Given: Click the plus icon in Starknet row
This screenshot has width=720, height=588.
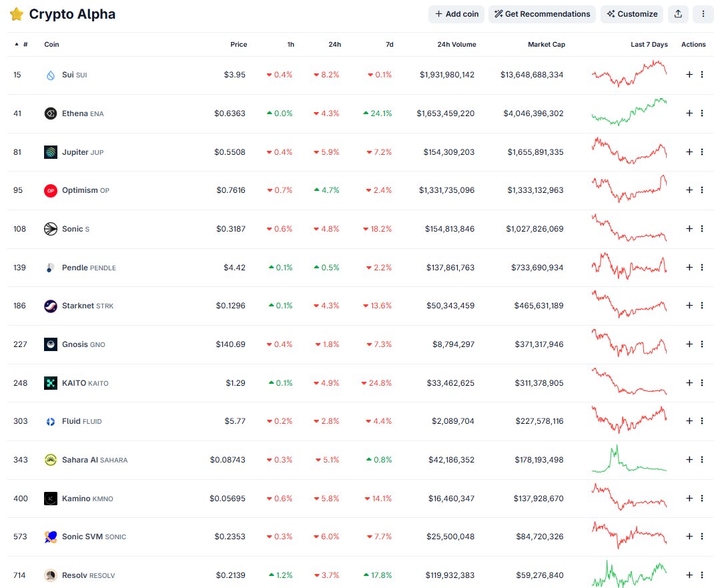Looking at the screenshot, I should pos(689,306).
